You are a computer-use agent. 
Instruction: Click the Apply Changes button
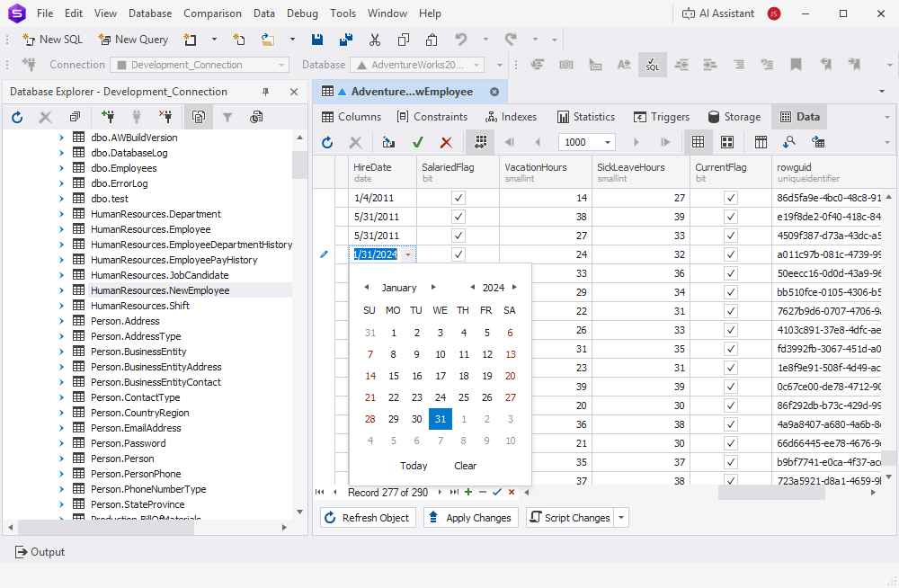pyautogui.click(x=471, y=518)
